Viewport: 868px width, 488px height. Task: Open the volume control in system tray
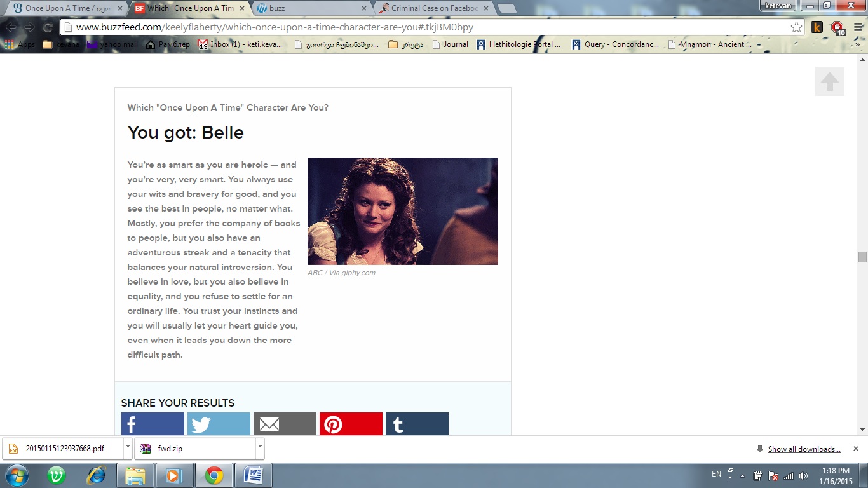804,476
